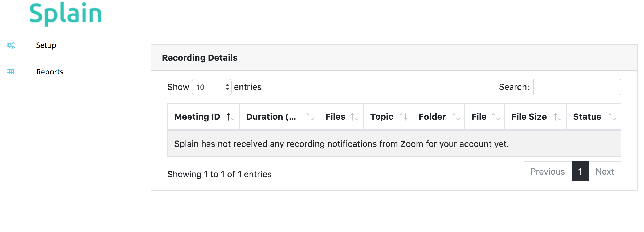Image resolution: width=644 pixels, height=232 pixels.
Task: Click the Reports table icon
Action: tap(10, 72)
